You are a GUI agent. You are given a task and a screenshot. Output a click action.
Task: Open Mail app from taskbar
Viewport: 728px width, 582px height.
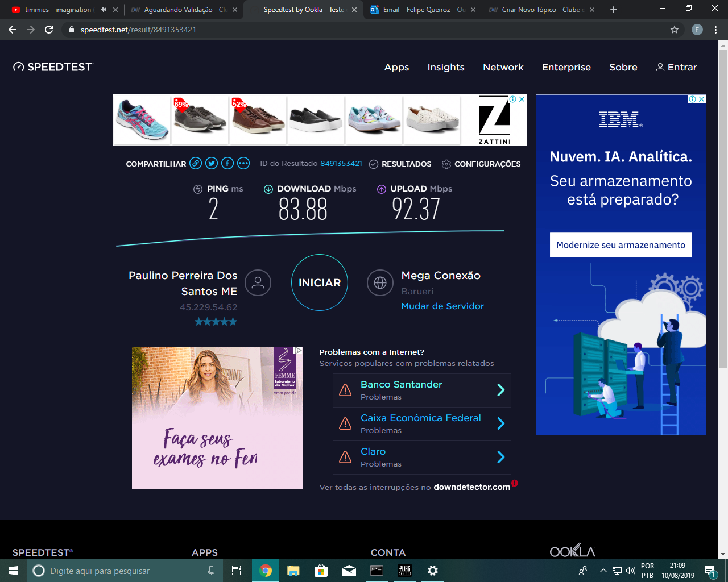pos(349,571)
